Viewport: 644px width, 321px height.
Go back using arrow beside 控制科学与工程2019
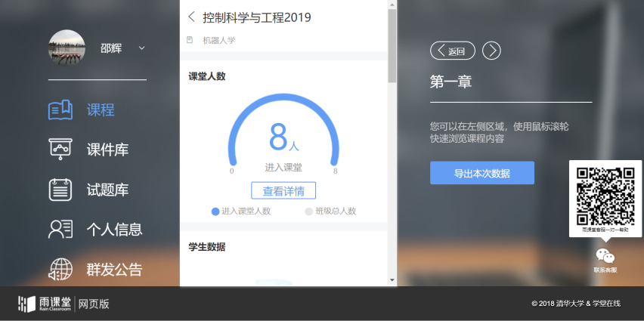click(x=191, y=17)
